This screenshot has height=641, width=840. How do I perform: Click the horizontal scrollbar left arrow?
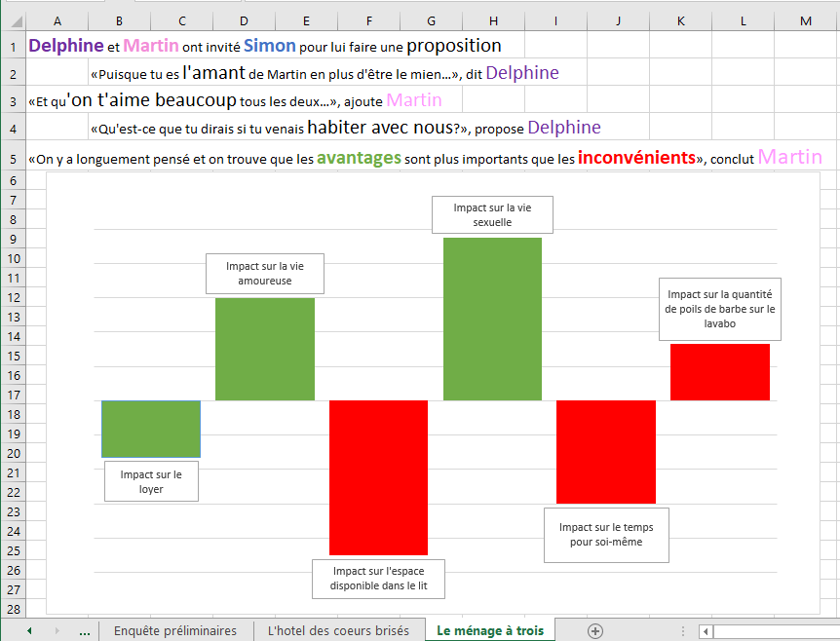(x=706, y=631)
